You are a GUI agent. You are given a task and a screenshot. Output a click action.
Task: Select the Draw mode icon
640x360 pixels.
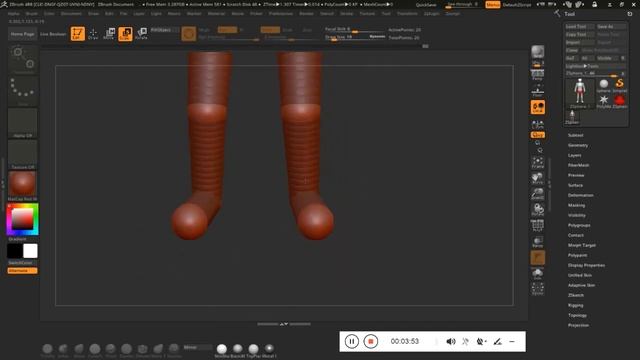point(93,33)
